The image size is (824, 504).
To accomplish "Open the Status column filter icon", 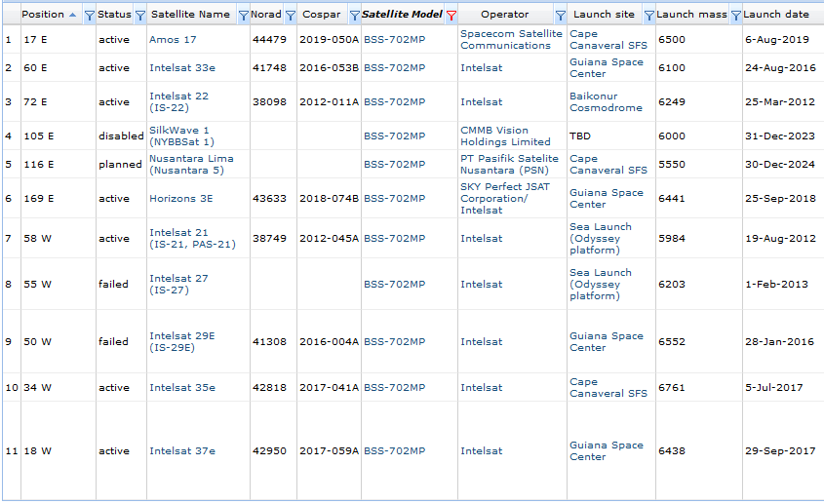I will pos(139,16).
